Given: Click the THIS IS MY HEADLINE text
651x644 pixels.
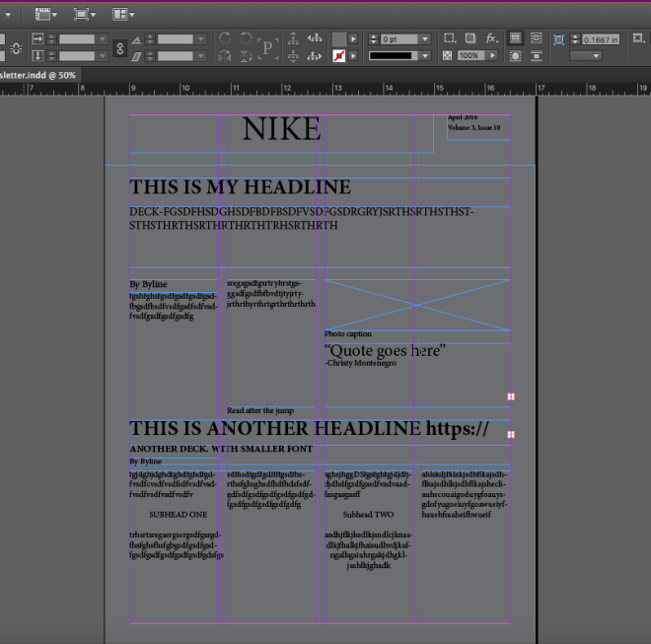Looking at the screenshot, I should [240, 186].
